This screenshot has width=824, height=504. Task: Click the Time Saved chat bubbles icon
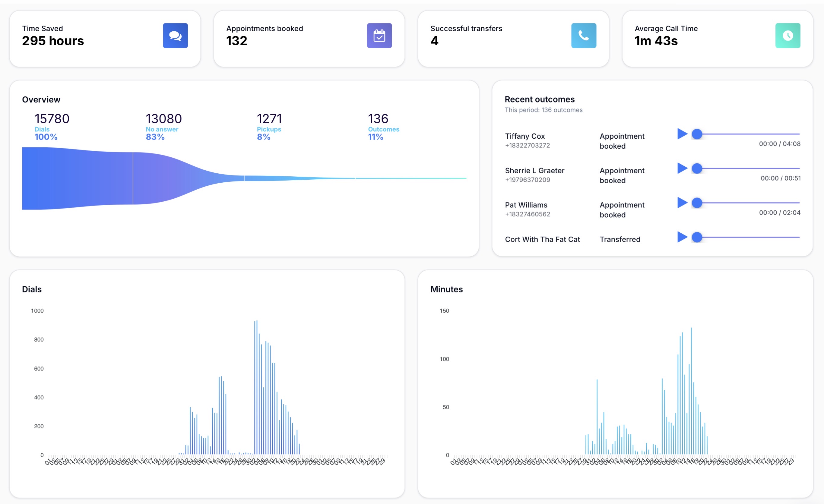(175, 36)
